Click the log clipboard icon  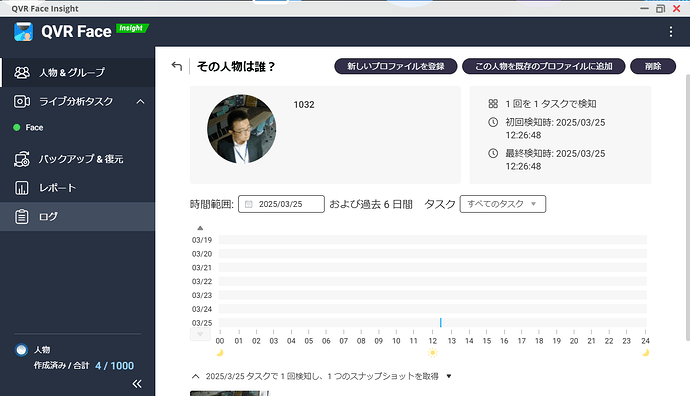point(22,216)
